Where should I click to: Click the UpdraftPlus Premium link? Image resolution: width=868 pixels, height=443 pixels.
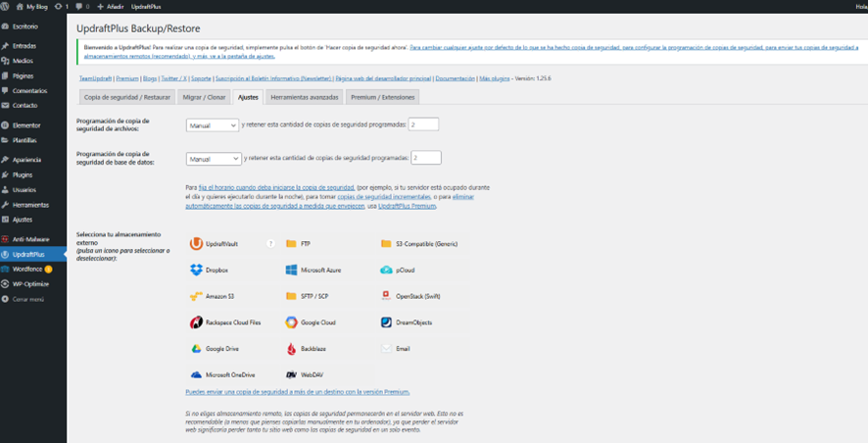point(408,206)
